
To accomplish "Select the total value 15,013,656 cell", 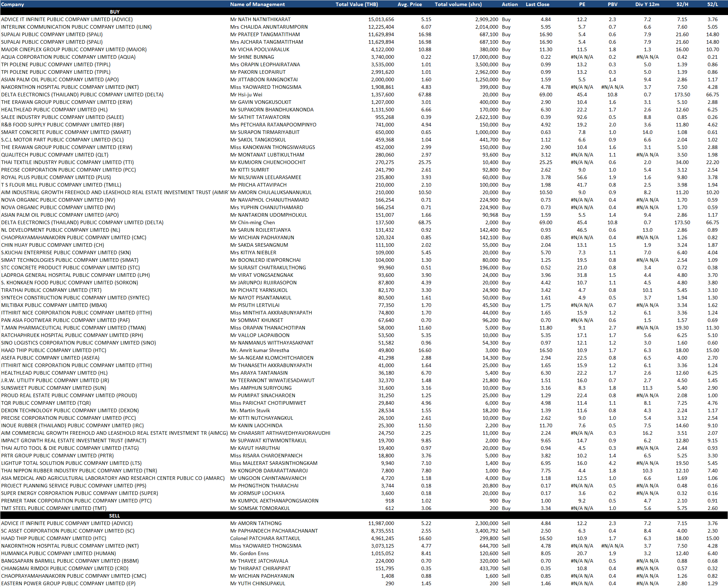I will (381, 19).
